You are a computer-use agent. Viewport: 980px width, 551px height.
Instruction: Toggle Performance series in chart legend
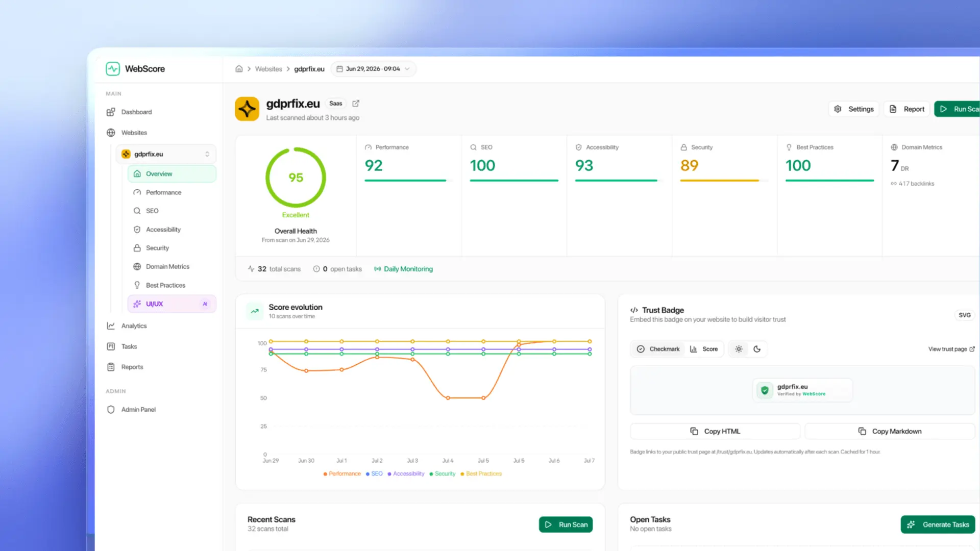(342, 474)
